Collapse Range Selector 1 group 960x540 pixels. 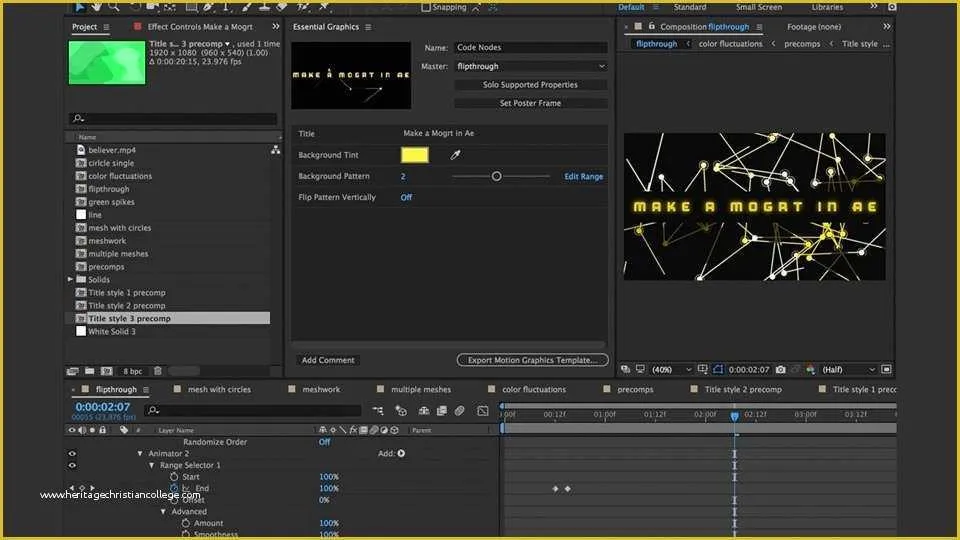[152, 465]
